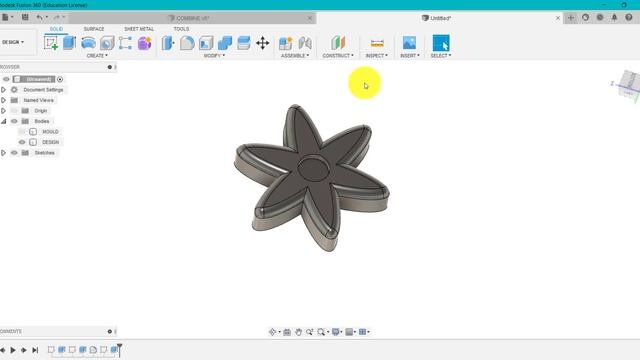
Task: Select the Fillet tool in Modify
Action: 187,43
